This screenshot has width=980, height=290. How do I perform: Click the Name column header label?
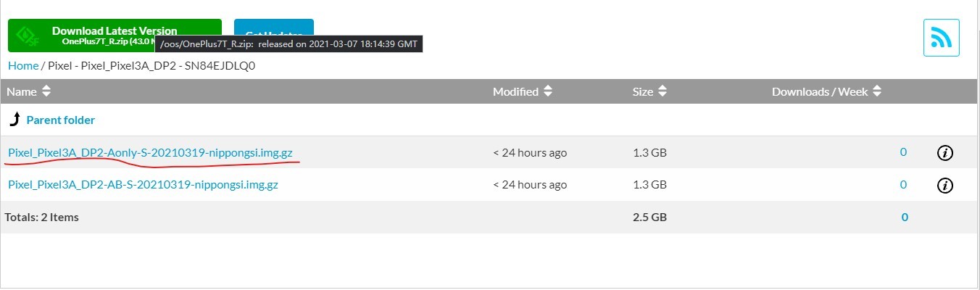22,92
